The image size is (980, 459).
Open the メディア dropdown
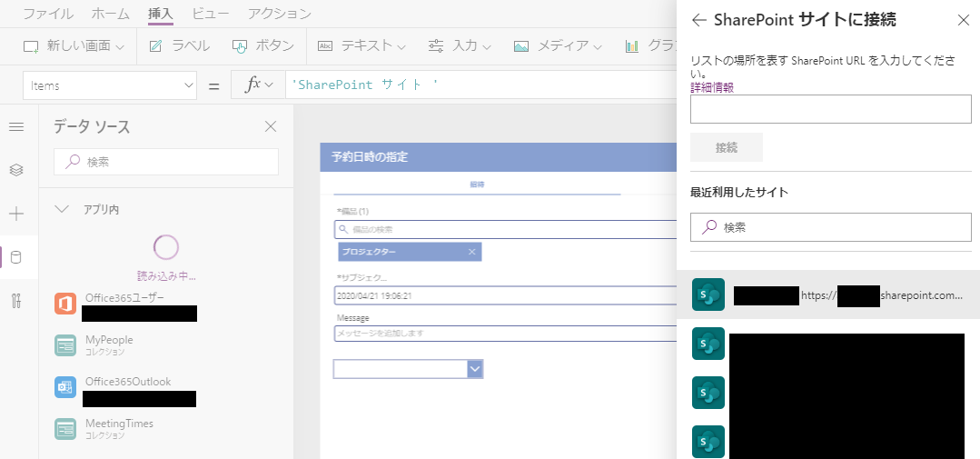click(x=558, y=45)
